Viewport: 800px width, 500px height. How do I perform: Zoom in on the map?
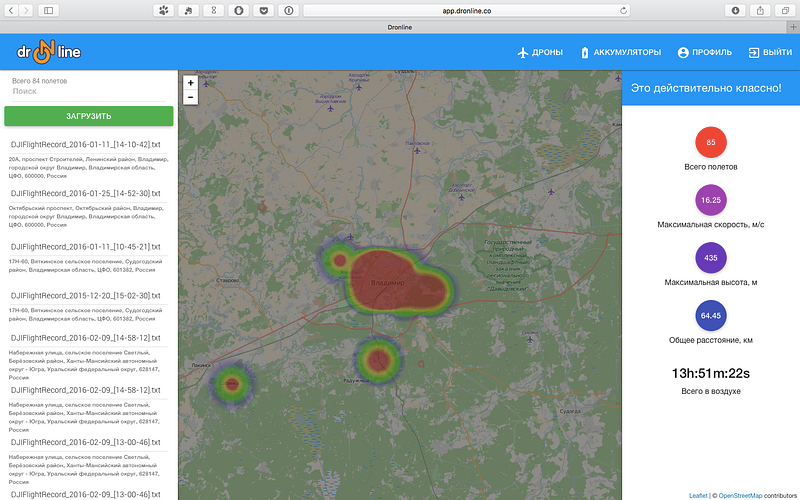click(x=190, y=83)
